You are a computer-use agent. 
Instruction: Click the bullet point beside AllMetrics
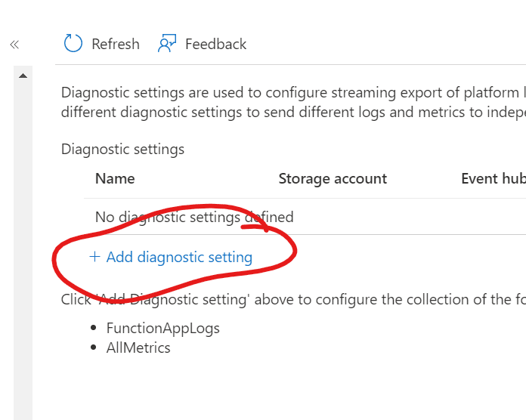[94, 347]
